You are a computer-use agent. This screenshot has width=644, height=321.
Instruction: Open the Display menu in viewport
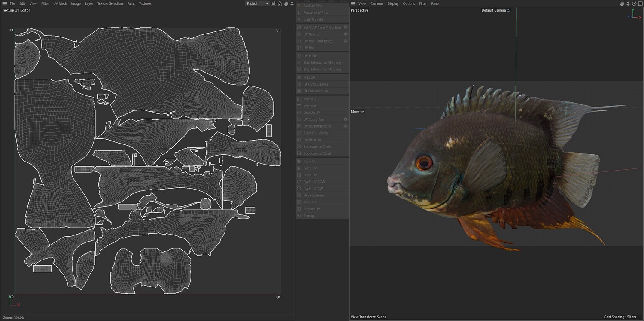(393, 3)
